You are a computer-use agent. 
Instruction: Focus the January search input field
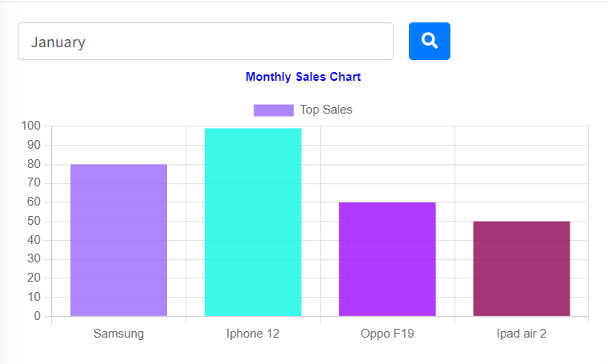coord(206,42)
